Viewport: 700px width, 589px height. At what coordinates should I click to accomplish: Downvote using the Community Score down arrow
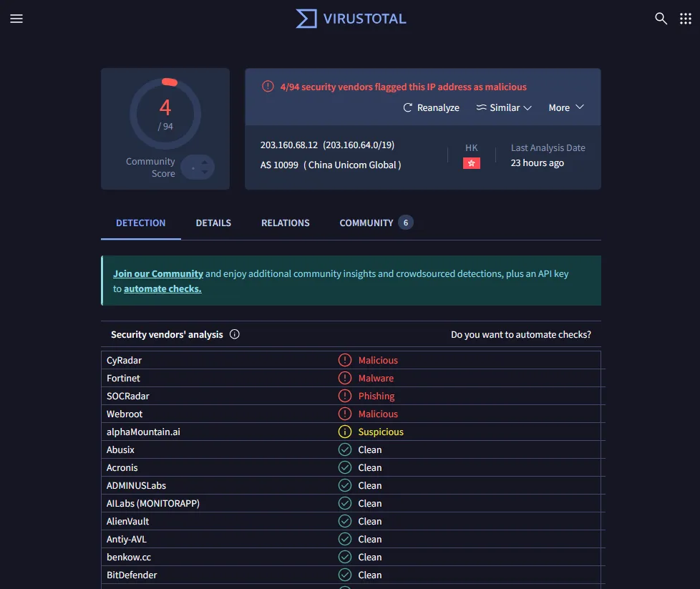click(x=205, y=172)
